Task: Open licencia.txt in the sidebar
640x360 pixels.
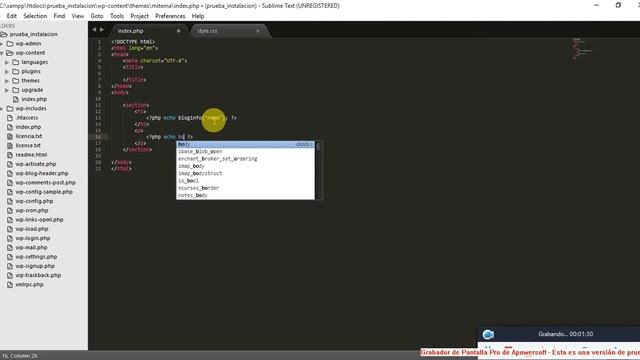Action: (29, 136)
